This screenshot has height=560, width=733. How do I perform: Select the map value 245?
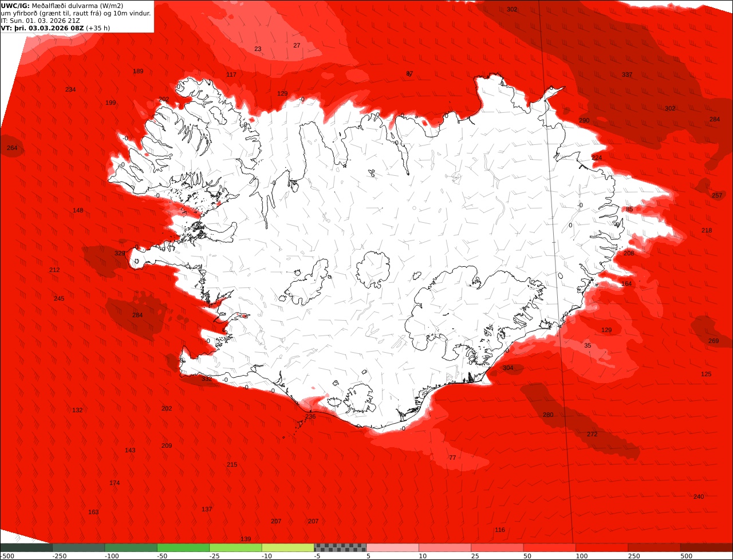(x=59, y=299)
